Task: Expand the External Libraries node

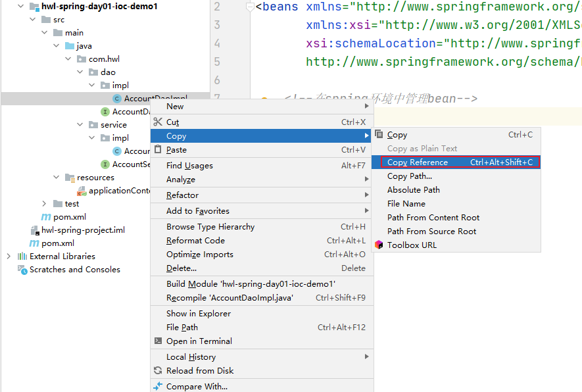Action: tap(9, 256)
